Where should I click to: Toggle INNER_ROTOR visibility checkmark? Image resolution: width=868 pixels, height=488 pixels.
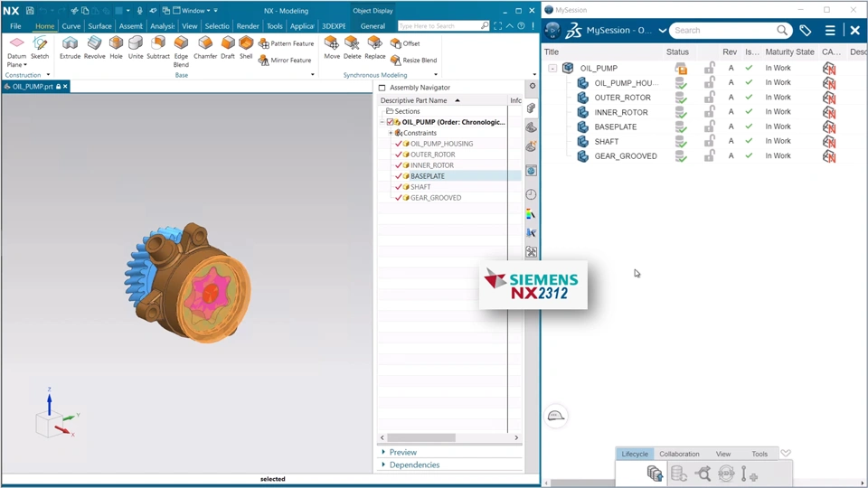coord(398,165)
